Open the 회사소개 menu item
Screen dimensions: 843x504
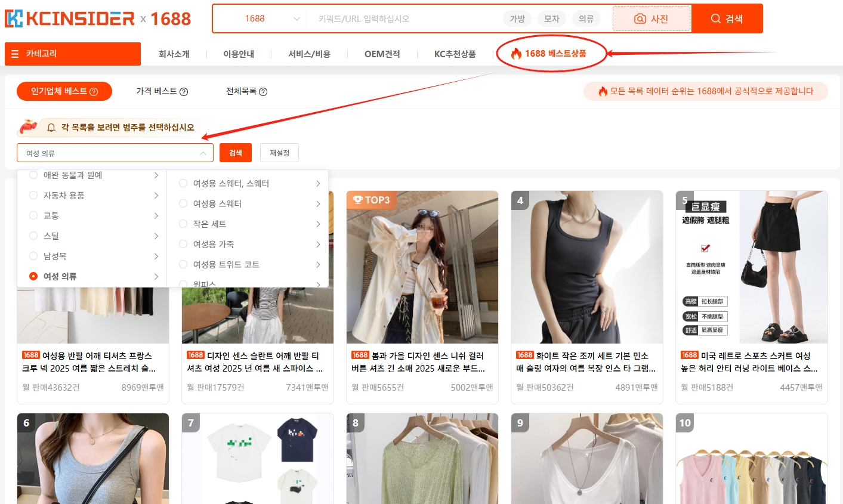(x=174, y=54)
